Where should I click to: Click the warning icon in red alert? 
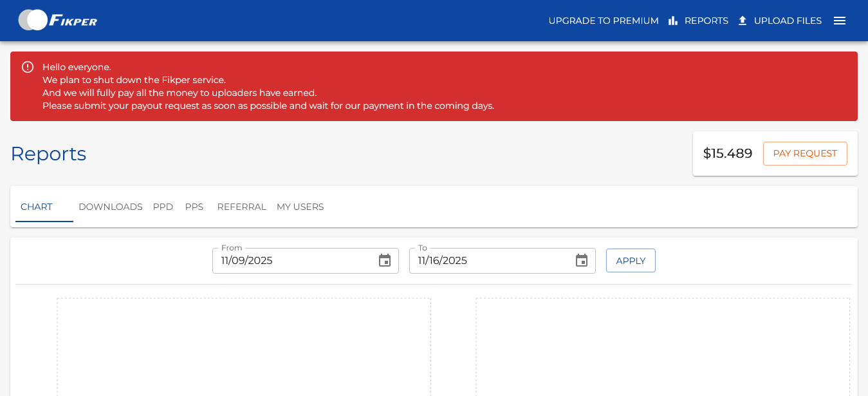point(28,67)
